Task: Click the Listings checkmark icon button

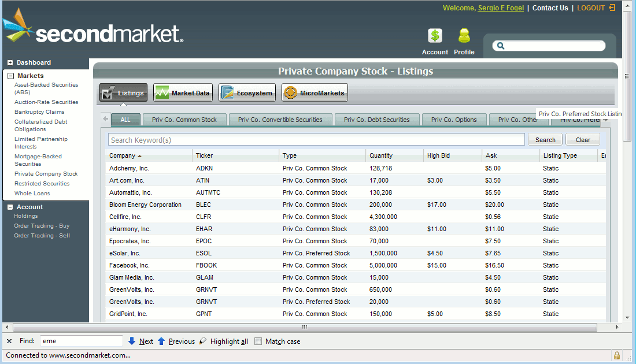Action: tap(123, 93)
